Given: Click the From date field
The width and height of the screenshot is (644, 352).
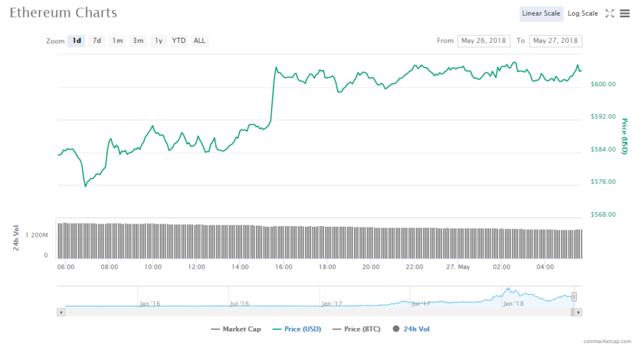Looking at the screenshot, I should point(484,41).
